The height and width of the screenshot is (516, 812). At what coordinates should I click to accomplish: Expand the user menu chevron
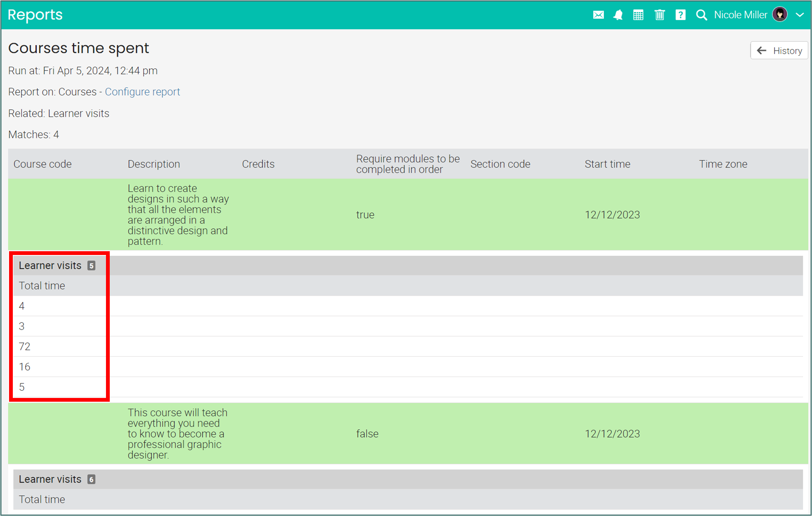[x=800, y=15]
